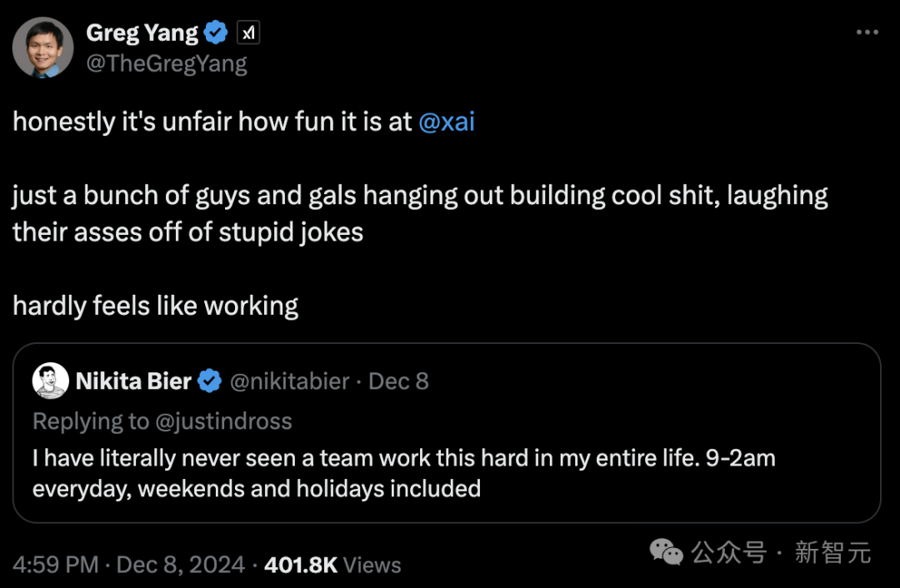
Task: Click the xAI affiliation badge icon
Action: click(248, 33)
